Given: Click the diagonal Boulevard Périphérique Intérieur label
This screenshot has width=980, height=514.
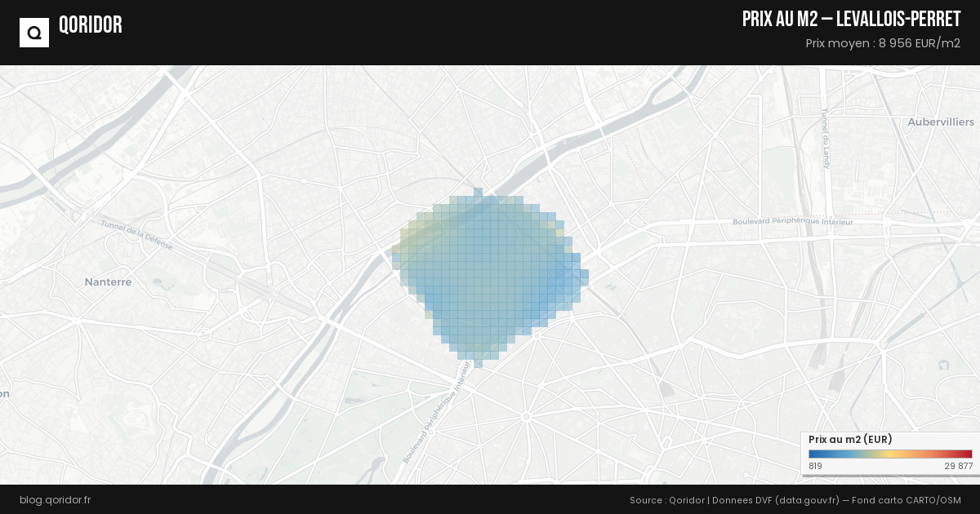Looking at the screenshot, I should point(439,414).
